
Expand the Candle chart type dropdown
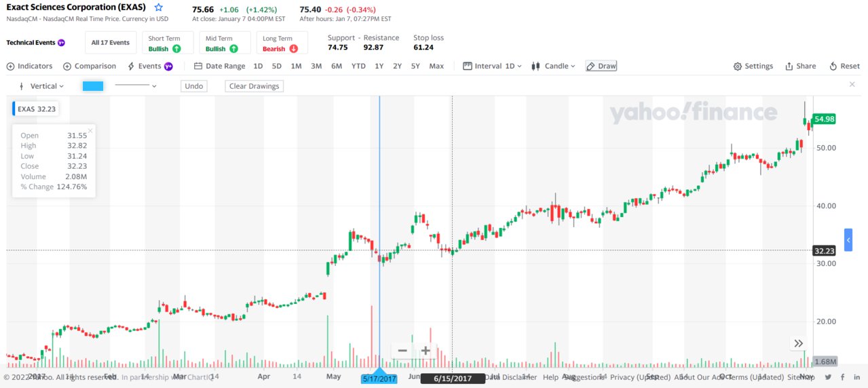click(x=554, y=66)
